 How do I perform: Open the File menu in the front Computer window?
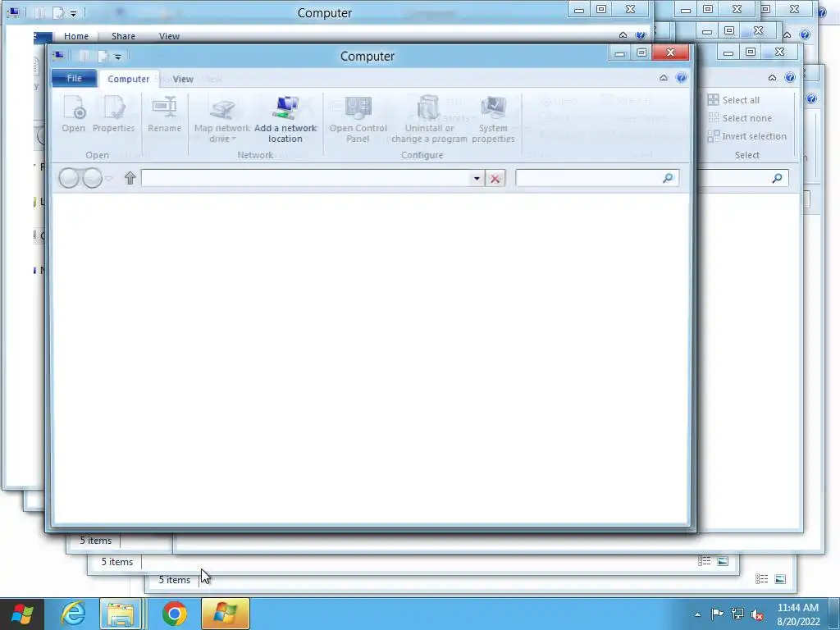click(75, 78)
